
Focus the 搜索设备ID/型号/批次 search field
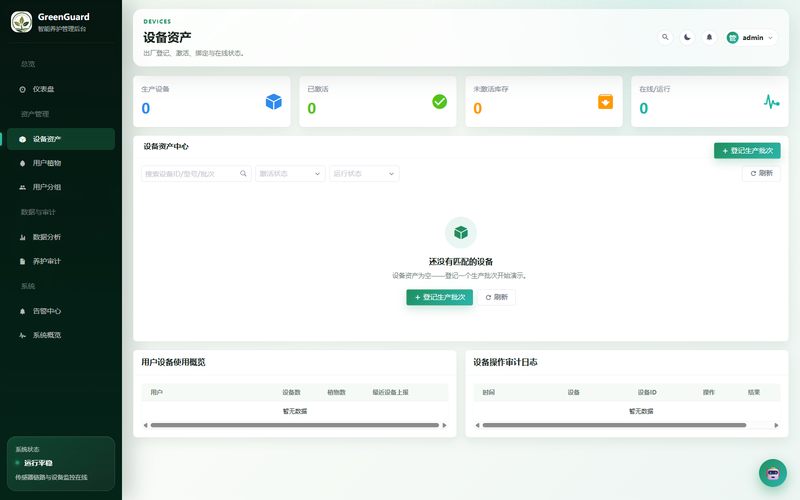(196, 173)
